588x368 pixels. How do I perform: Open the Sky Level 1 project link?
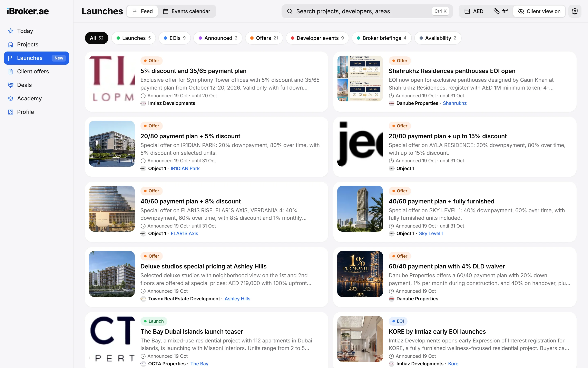(431, 233)
